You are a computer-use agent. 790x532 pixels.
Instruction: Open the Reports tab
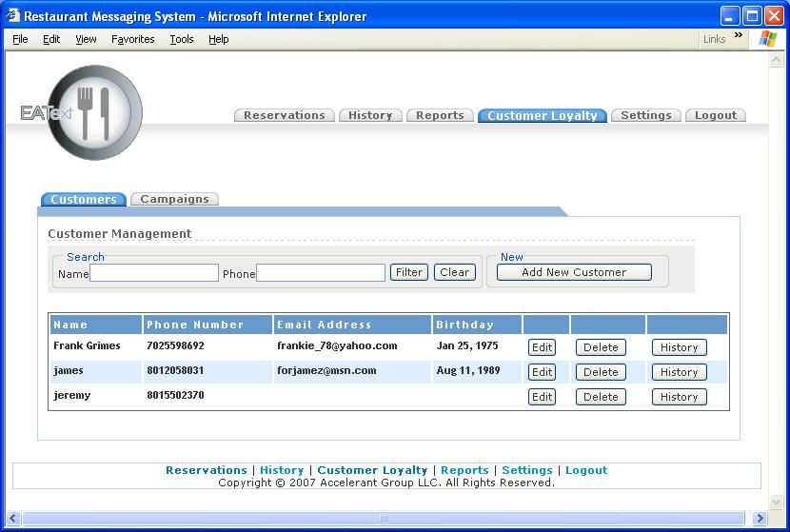pyautogui.click(x=440, y=115)
